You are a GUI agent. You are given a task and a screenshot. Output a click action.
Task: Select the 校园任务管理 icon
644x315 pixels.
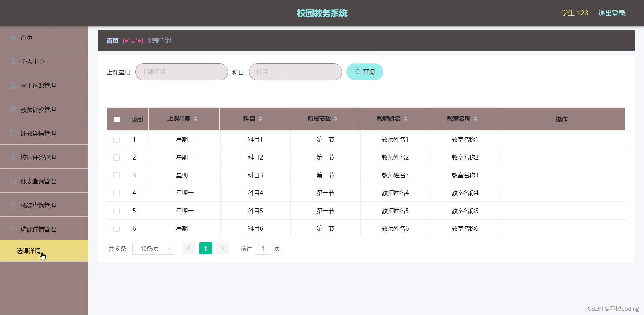point(13,157)
